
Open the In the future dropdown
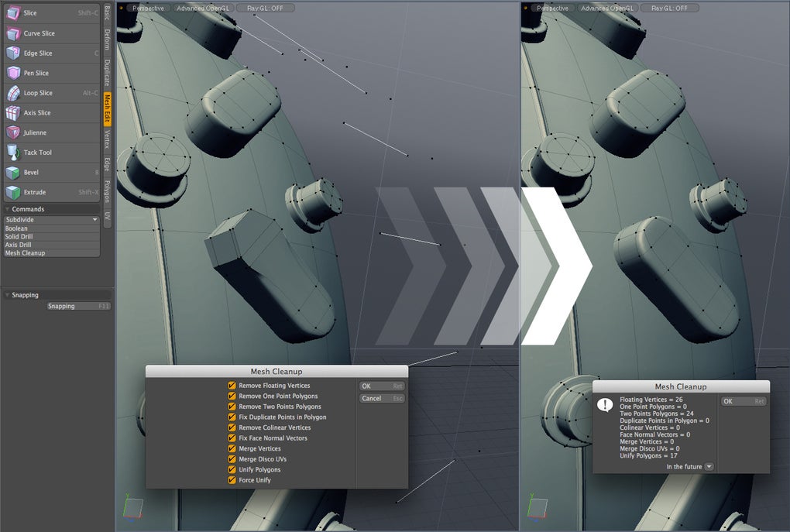[x=709, y=466]
